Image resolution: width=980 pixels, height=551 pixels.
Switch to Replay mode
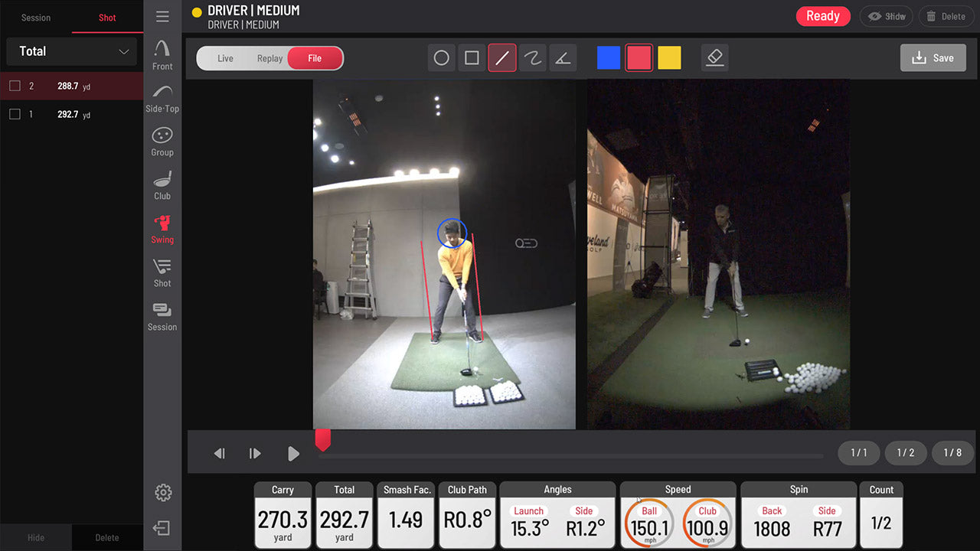(269, 58)
